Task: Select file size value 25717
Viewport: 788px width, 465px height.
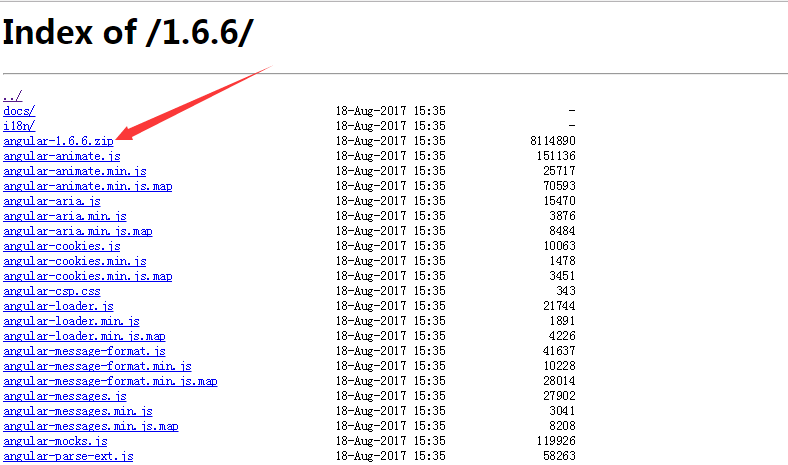Action: 559,171
